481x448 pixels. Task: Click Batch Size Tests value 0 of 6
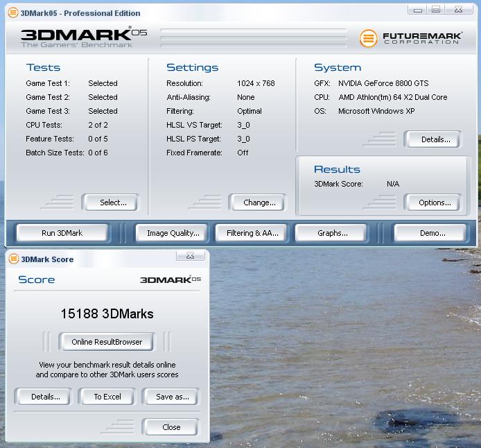click(x=98, y=153)
